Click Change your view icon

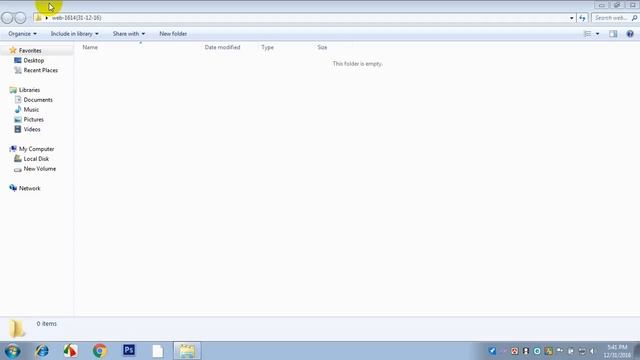pos(587,34)
